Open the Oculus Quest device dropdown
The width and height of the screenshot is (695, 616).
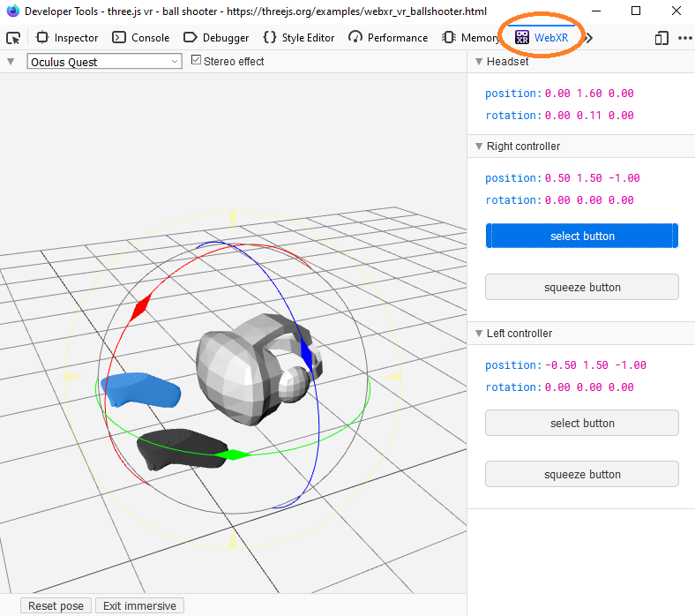tap(104, 62)
